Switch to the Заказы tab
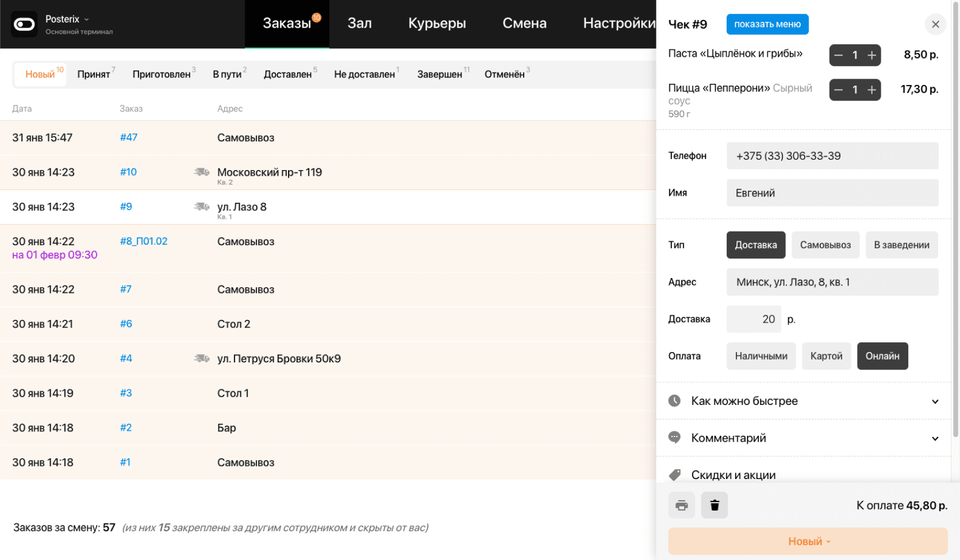This screenshot has height=560, width=960. [x=287, y=24]
